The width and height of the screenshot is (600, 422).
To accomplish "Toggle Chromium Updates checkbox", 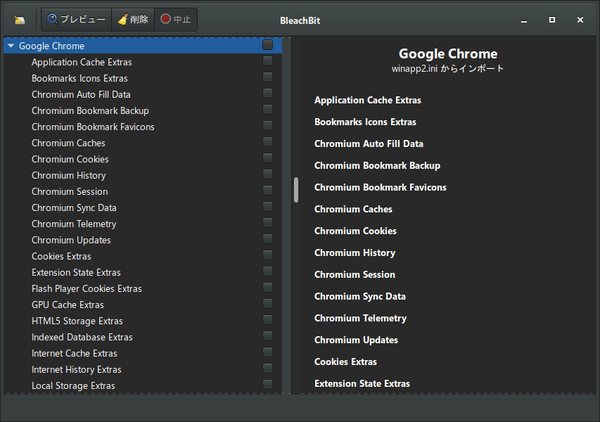I will click(267, 239).
